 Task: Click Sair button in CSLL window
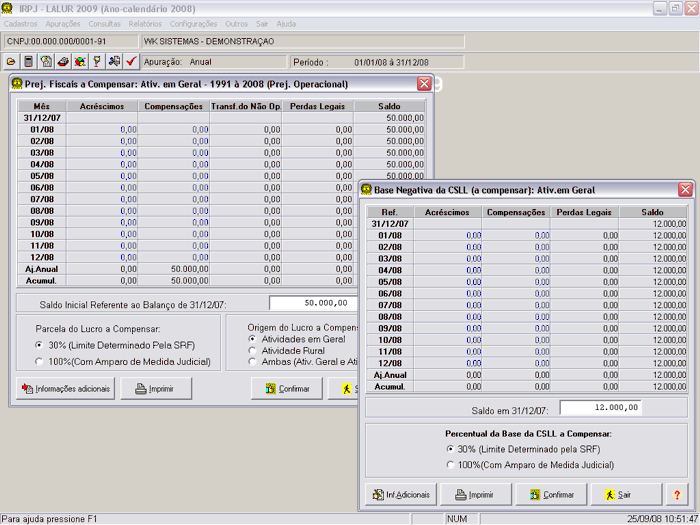tap(625, 494)
